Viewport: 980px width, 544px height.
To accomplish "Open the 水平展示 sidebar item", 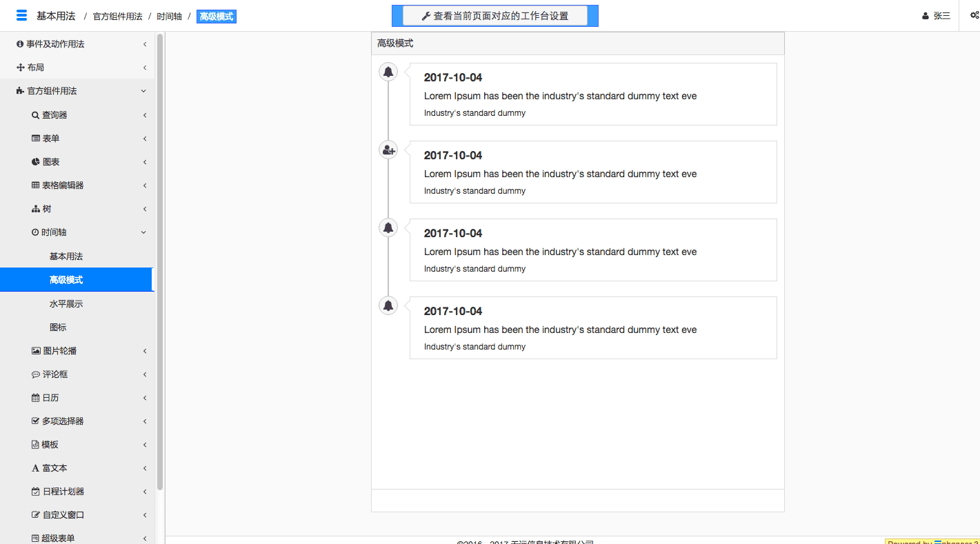I will tap(66, 303).
